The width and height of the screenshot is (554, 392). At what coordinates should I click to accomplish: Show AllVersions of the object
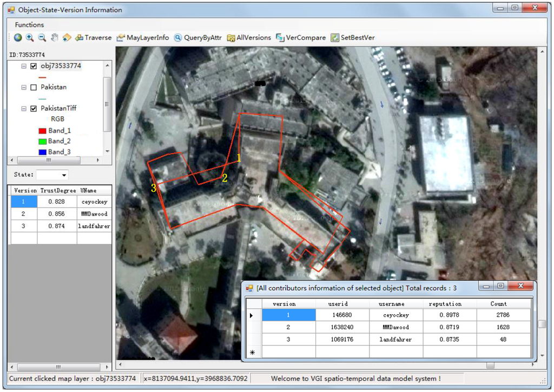[x=249, y=38]
